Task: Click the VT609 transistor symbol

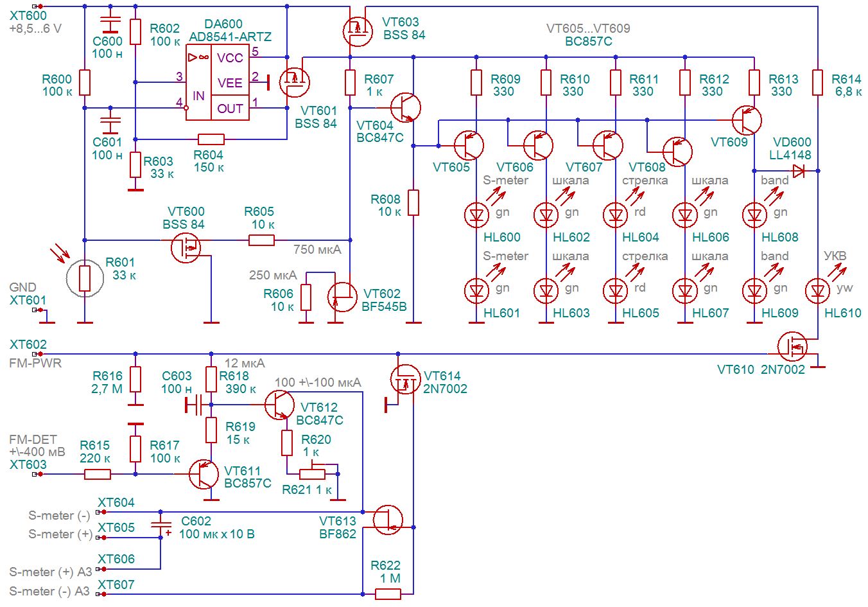Action: (x=747, y=120)
